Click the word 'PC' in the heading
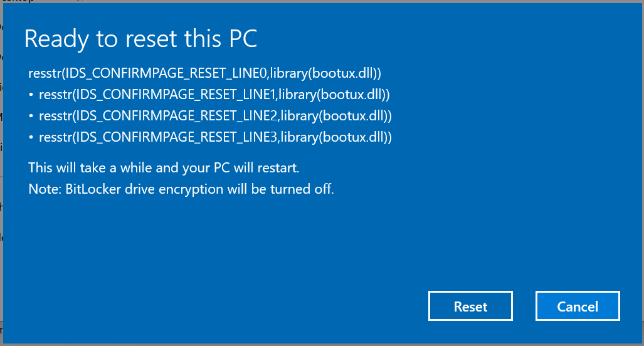The height and width of the screenshot is (346, 644). (240, 39)
